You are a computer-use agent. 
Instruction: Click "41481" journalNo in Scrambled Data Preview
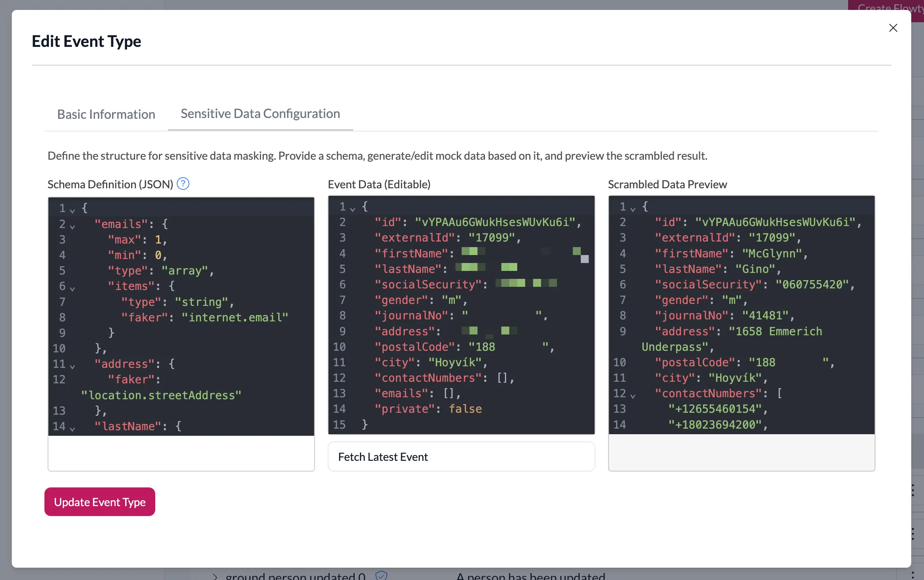point(765,315)
